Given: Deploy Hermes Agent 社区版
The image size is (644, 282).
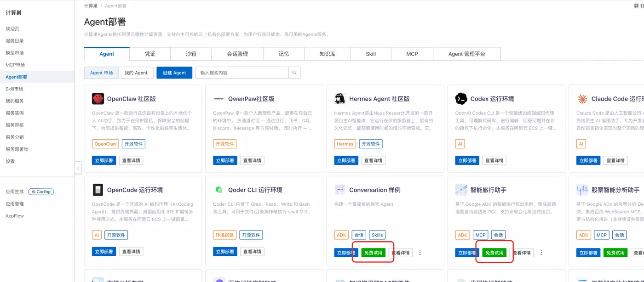Looking at the screenshot, I should pyautogui.click(x=346, y=160).
